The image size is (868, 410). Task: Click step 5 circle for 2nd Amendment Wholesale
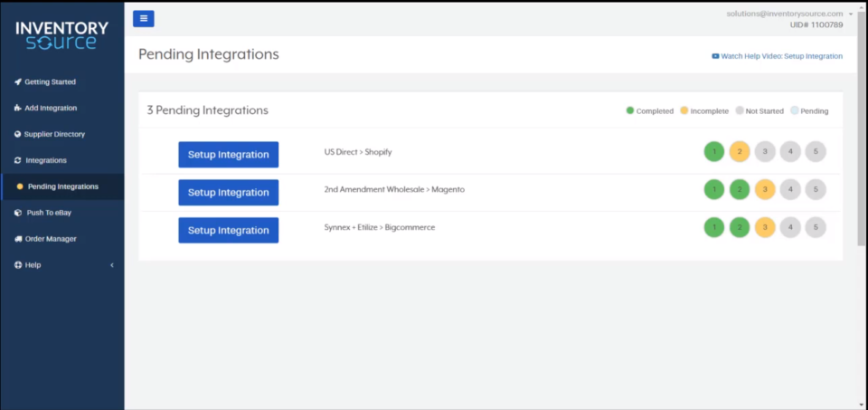click(816, 189)
